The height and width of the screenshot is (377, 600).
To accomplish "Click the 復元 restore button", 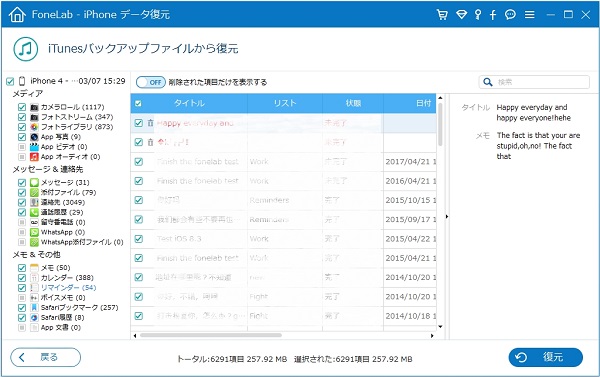I will pos(546,357).
